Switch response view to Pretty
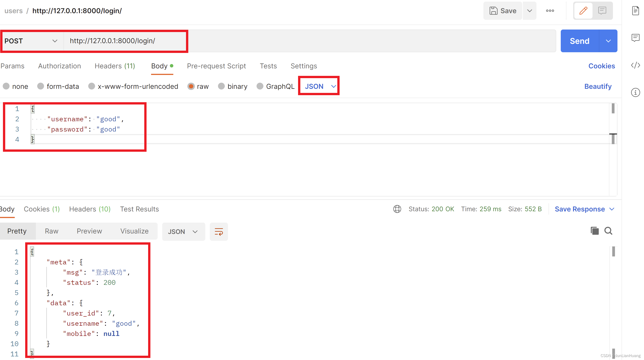 pos(17,231)
